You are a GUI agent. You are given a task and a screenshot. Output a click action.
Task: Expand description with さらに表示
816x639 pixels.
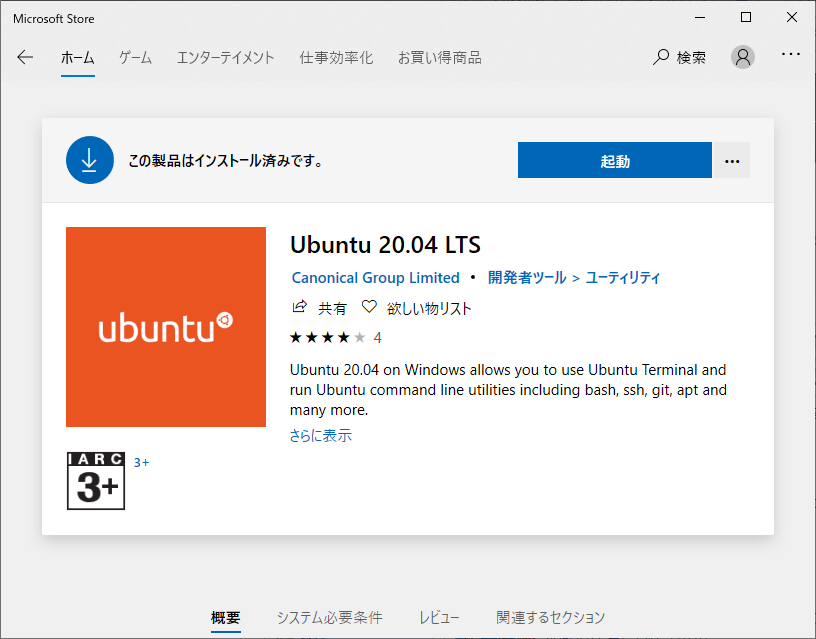click(321, 436)
